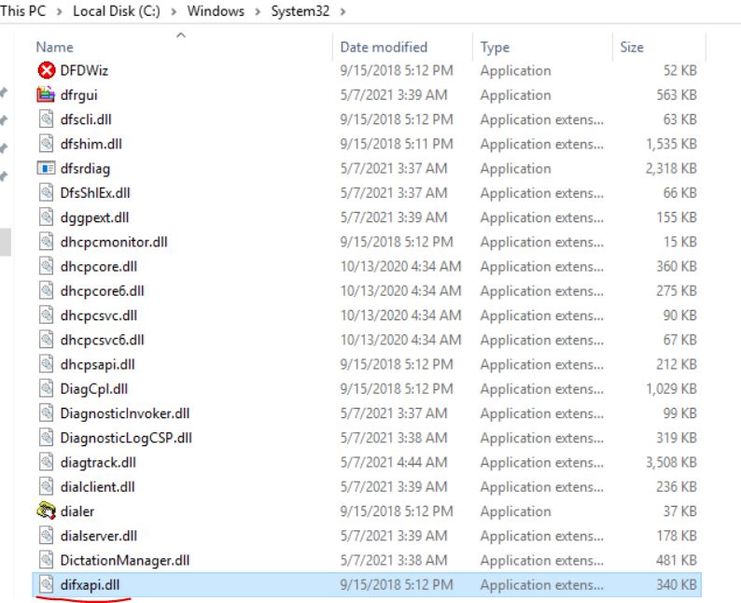Click the dialer phone application icon
Screen dimensions: 741x603
click(x=46, y=511)
